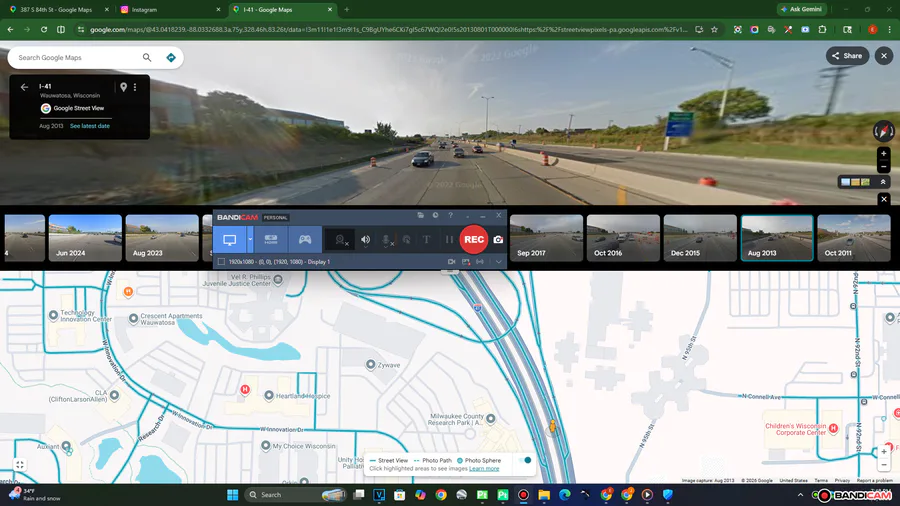Open screen mode dropdown arrow in Bandicam
The width and height of the screenshot is (900, 506).
coord(250,240)
